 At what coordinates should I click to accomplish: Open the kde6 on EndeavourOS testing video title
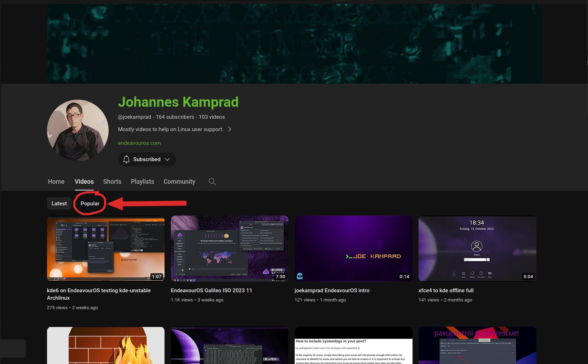coord(99,294)
